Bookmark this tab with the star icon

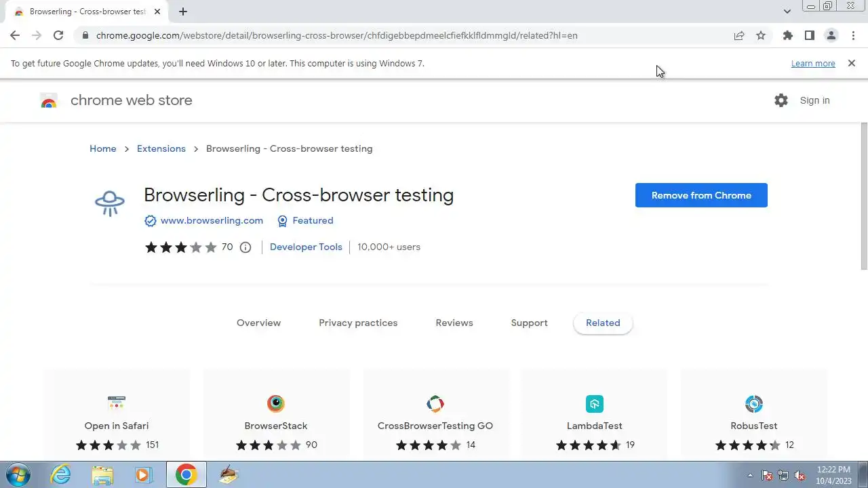tap(761, 35)
